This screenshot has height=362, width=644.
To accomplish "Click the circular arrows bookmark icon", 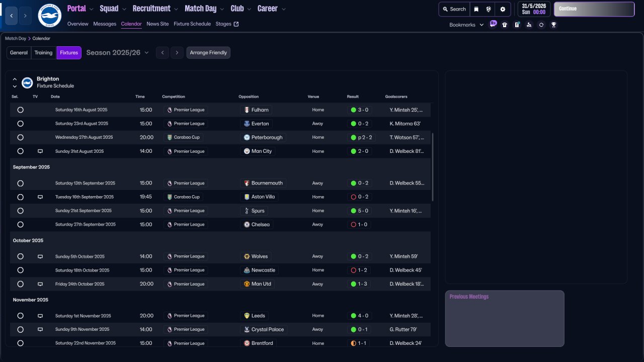I will click(x=541, y=25).
